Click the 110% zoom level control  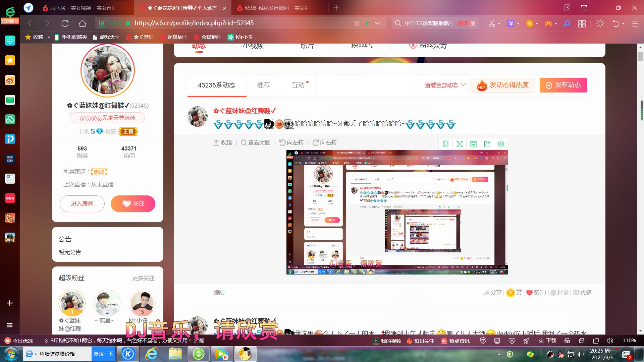[629, 341]
